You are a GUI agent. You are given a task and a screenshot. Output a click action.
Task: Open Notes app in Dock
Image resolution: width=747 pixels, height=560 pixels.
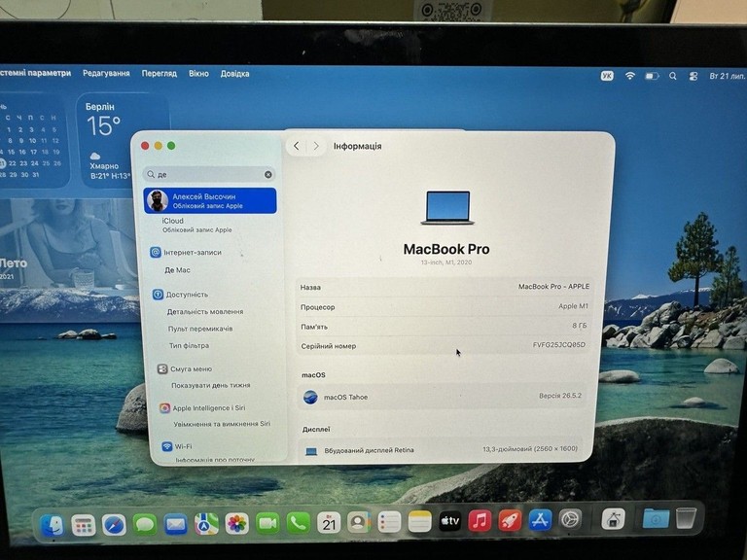click(420, 522)
